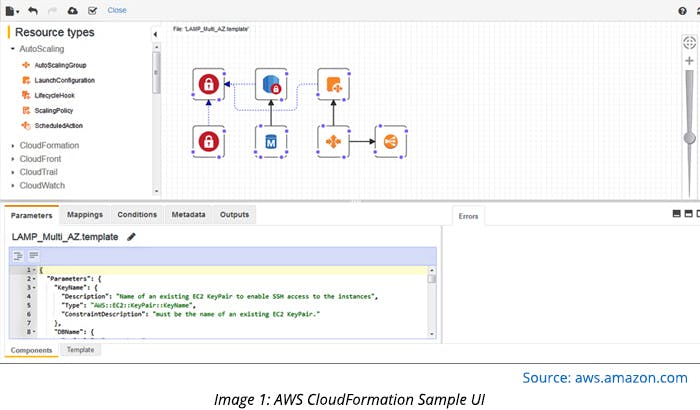Click the lower-left security group lock node
The height and width of the screenshot is (410, 700).
point(208,142)
